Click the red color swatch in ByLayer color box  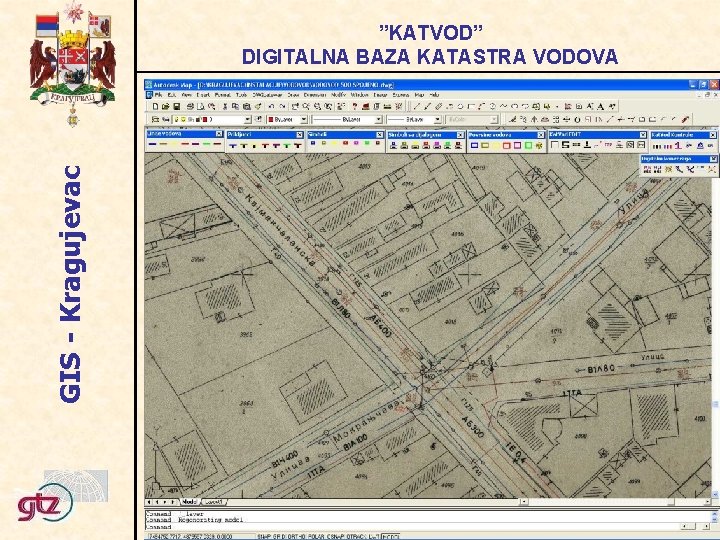pyautogui.click(x=271, y=119)
